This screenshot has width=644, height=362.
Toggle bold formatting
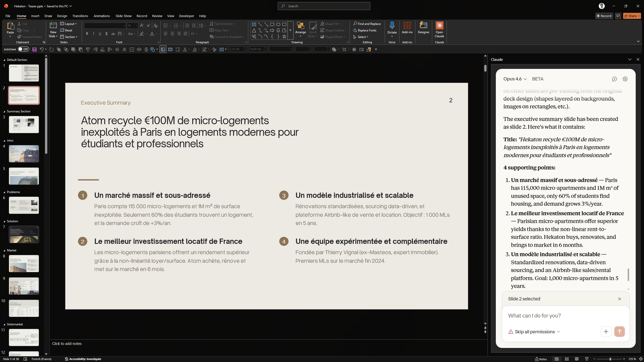coord(87,34)
